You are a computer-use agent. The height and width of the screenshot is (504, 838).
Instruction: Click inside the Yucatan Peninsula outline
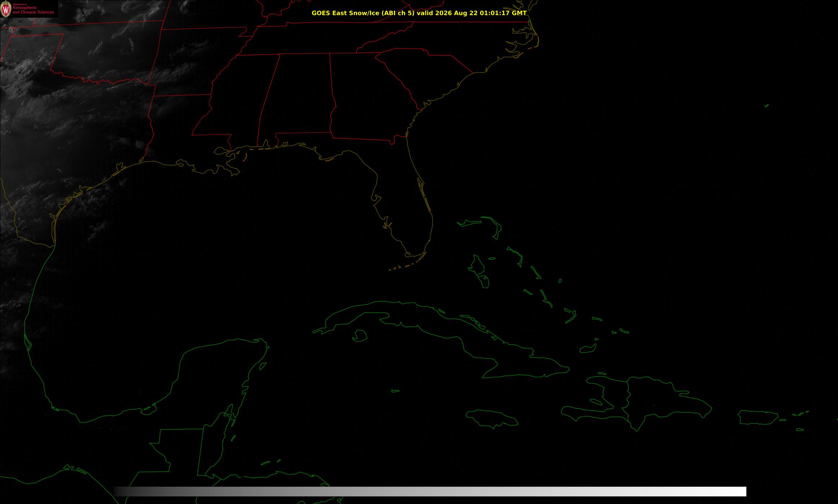click(x=216, y=379)
